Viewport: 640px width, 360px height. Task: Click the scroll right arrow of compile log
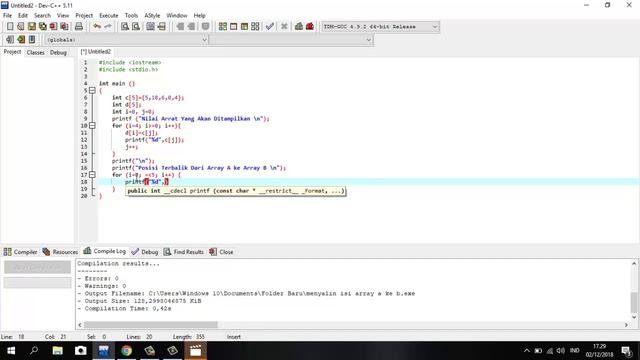point(626,325)
